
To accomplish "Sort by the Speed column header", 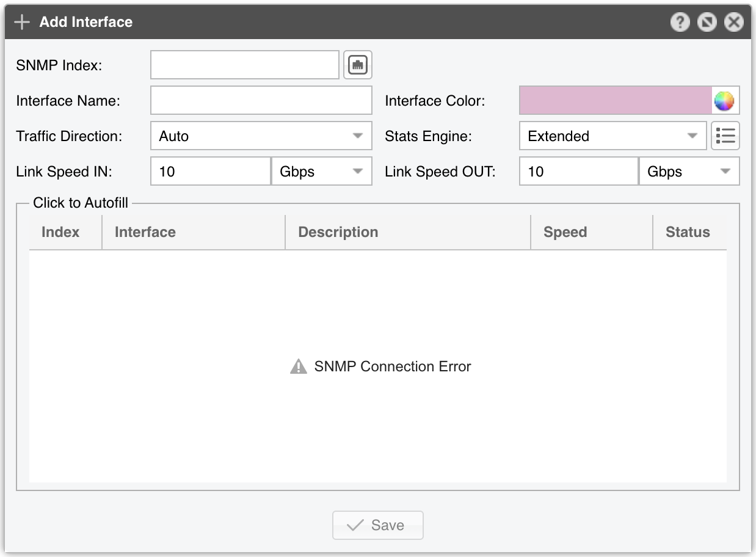I will click(x=592, y=232).
